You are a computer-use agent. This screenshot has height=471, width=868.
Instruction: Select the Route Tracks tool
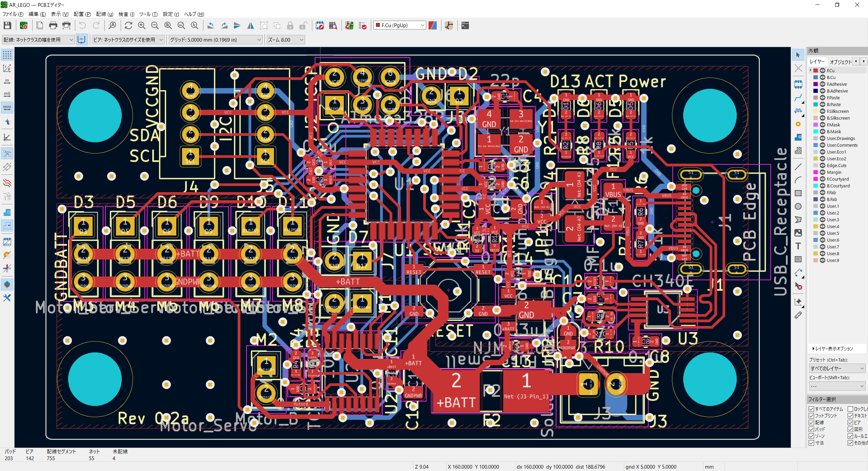[x=798, y=98]
